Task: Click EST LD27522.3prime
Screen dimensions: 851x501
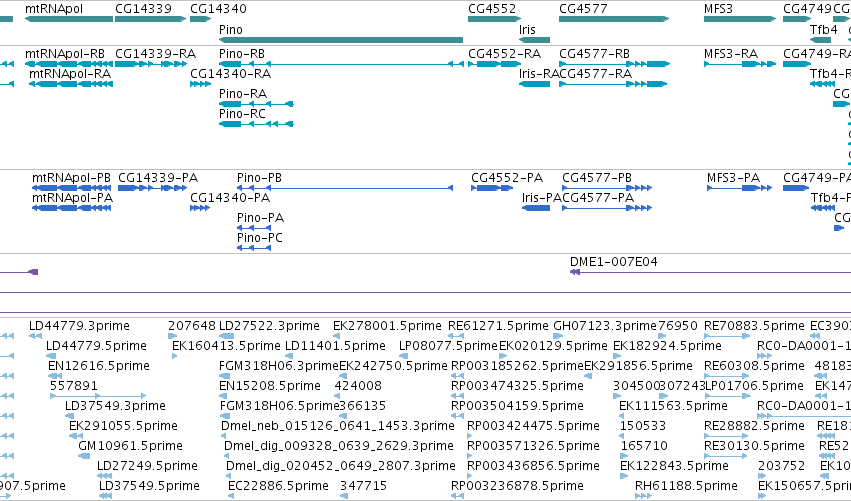Action: point(269,326)
